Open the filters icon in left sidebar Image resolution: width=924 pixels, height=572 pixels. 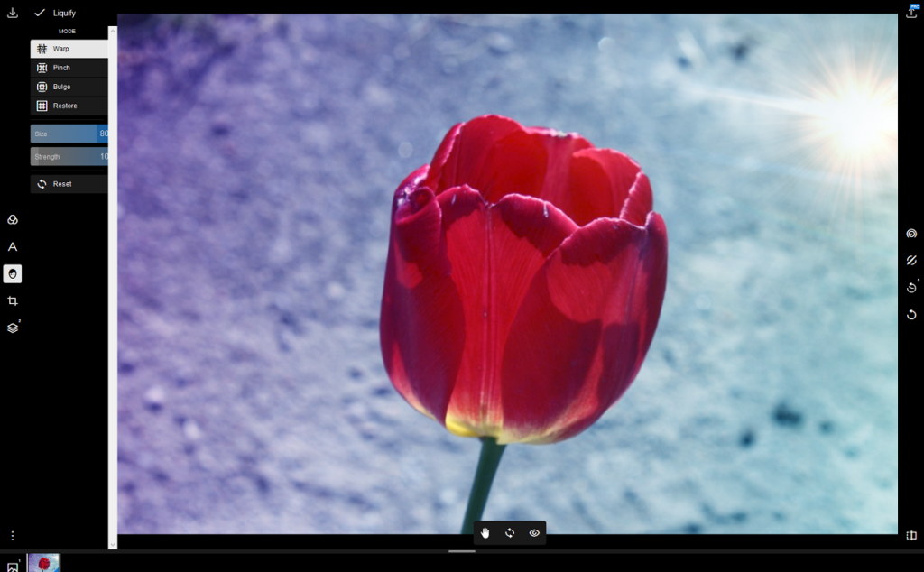point(13,220)
